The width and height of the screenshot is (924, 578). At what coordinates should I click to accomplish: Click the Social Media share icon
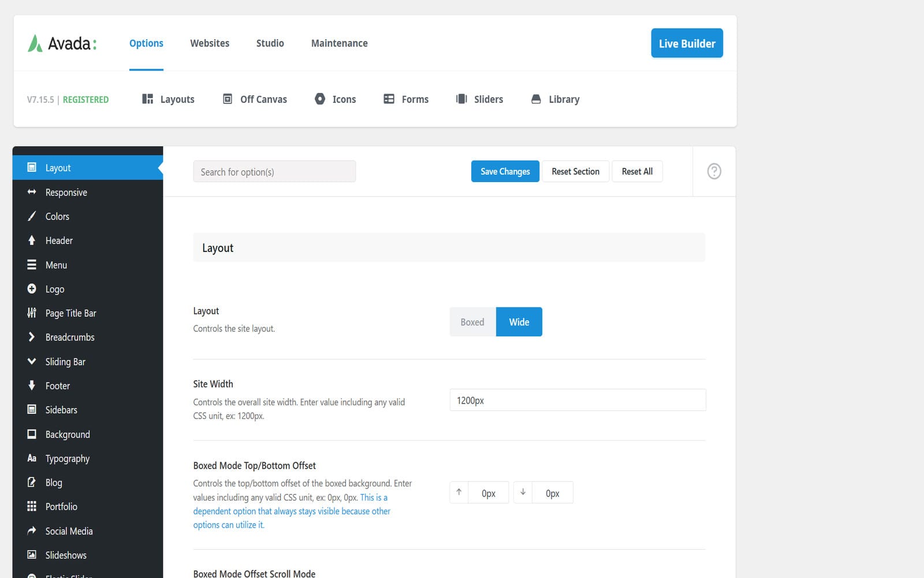[32, 531]
